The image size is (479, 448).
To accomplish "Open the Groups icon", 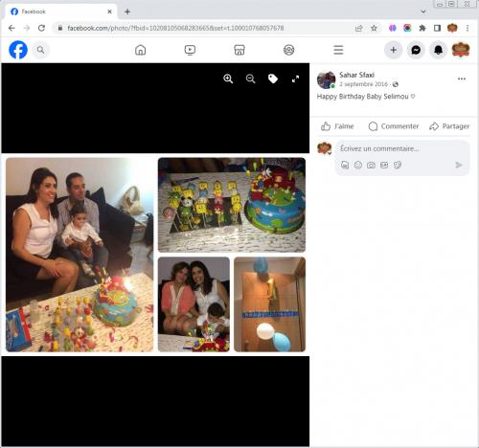I will coord(288,50).
